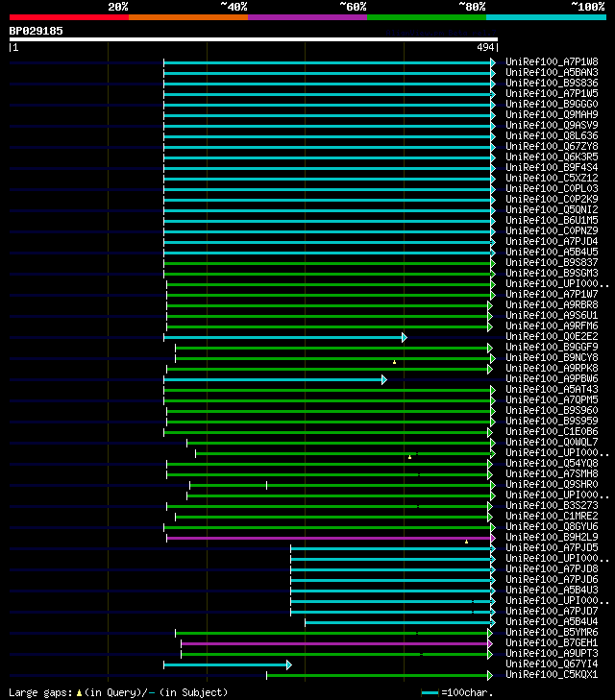Click the orange ~40% identity legend segment

point(188,17)
